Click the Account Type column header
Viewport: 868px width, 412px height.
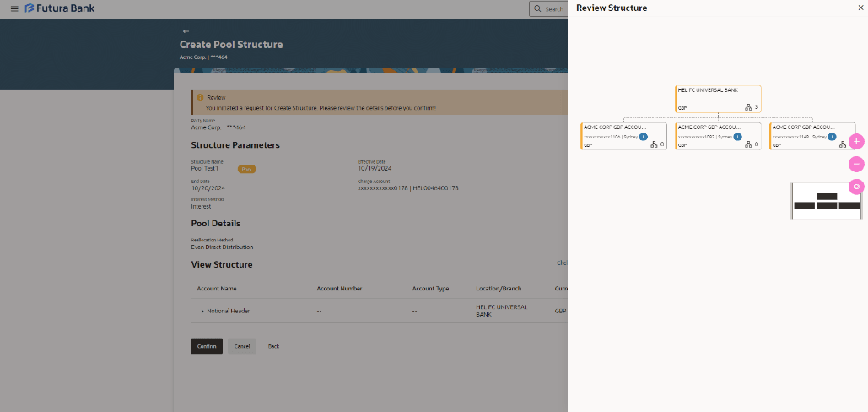pos(430,289)
